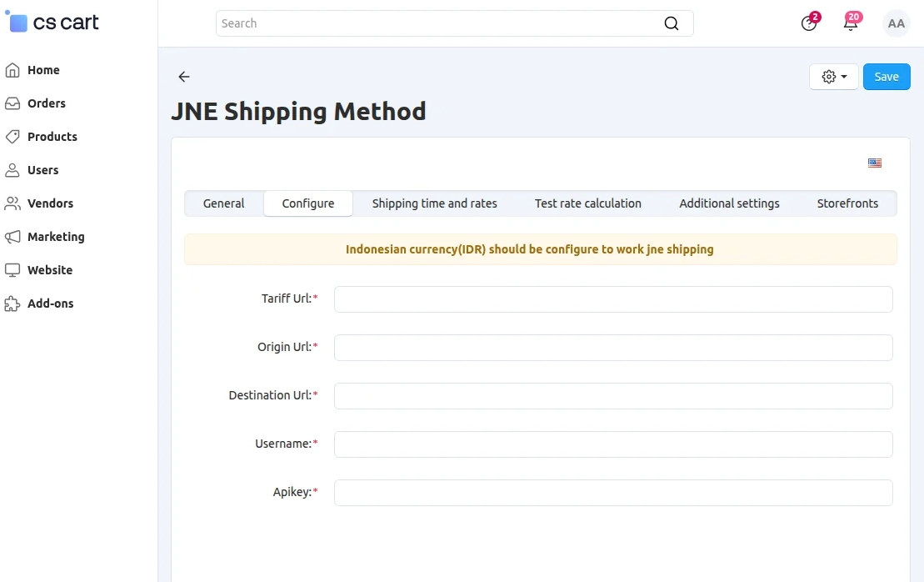Open the Users menu item

[43, 170]
